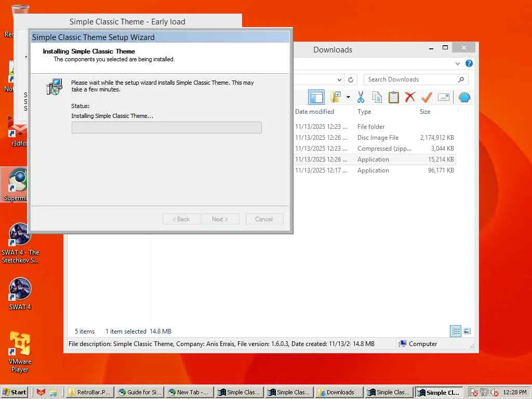Image resolution: width=532 pixels, height=399 pixels.
Task: Launch the red fox quick launch icon in taskbar
Action: coord(41,392)
